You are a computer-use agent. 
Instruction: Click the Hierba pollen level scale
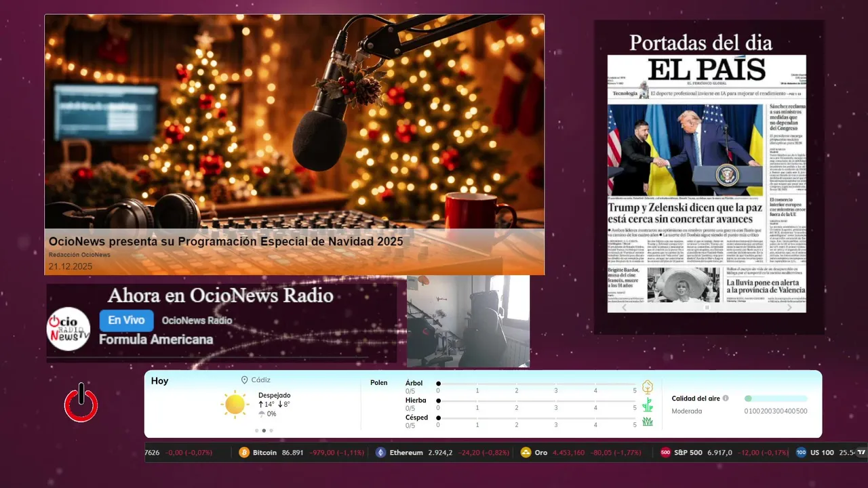[537, 404]
